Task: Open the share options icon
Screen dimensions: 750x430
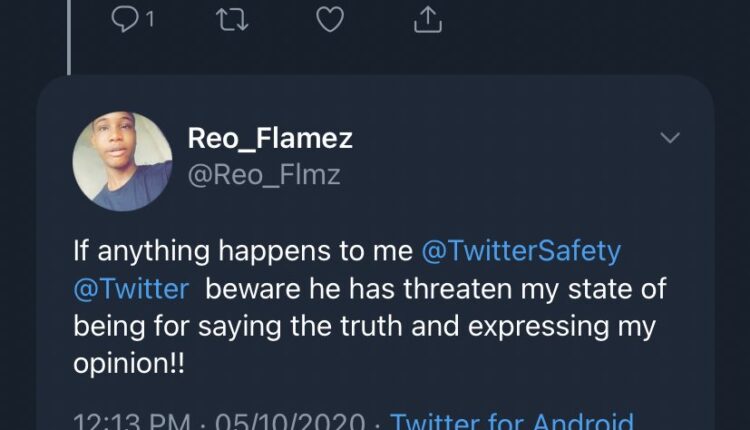Action: (x=427, y=20)
